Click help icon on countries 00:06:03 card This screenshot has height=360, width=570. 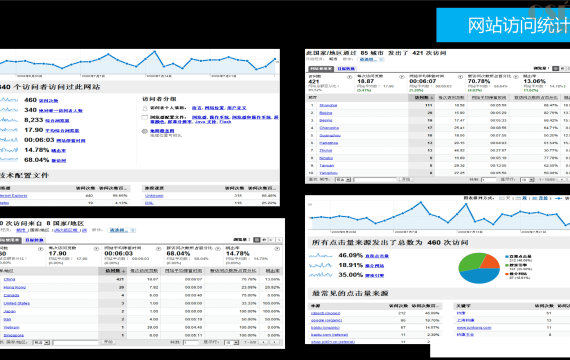158,249
